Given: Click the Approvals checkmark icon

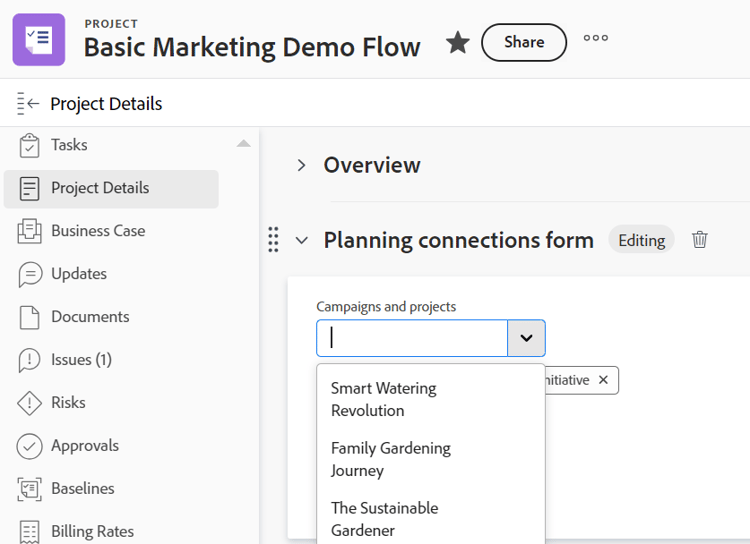Looking at the screenshot, I should coord(30,446).
